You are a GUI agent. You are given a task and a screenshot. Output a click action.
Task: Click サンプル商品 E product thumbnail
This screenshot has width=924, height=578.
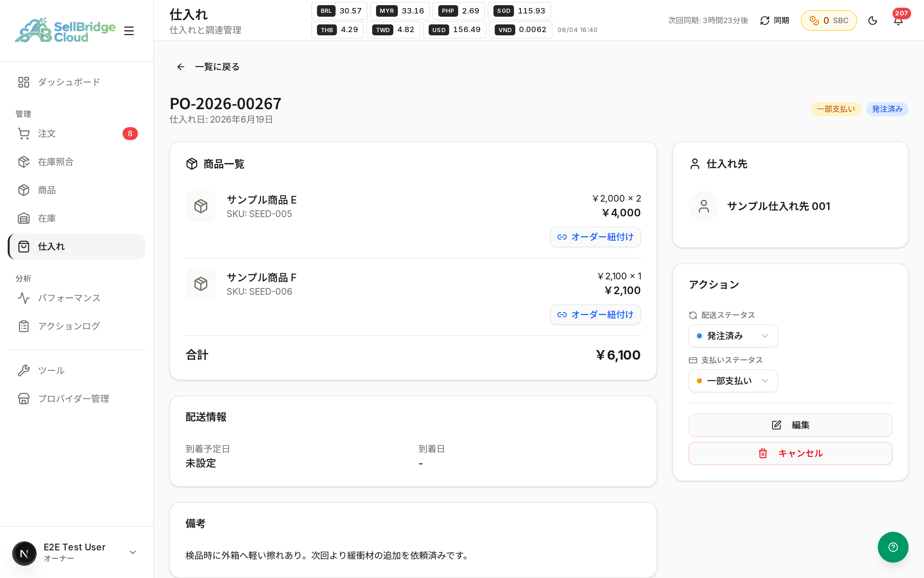coord(201,206)
